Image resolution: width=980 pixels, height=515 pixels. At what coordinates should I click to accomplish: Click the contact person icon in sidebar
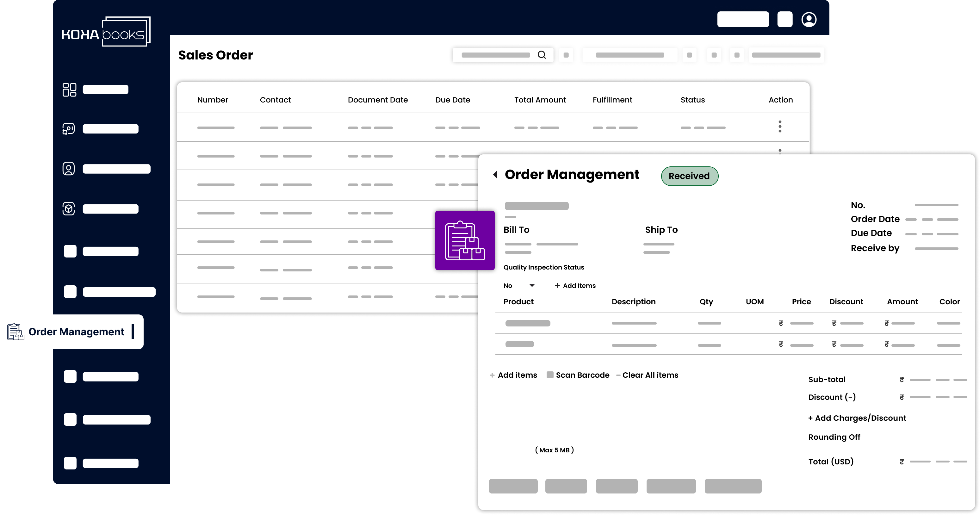pyautogui.click(x=68, y=169)
